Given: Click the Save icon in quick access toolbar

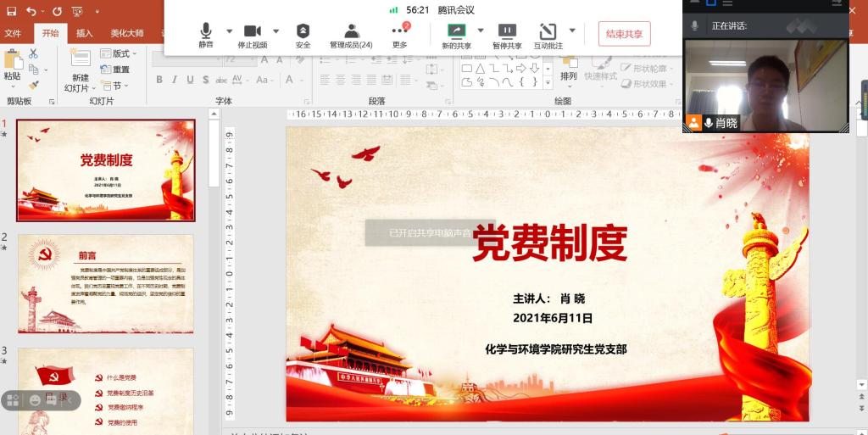Looking at the screenshot, I should (11, 11).
